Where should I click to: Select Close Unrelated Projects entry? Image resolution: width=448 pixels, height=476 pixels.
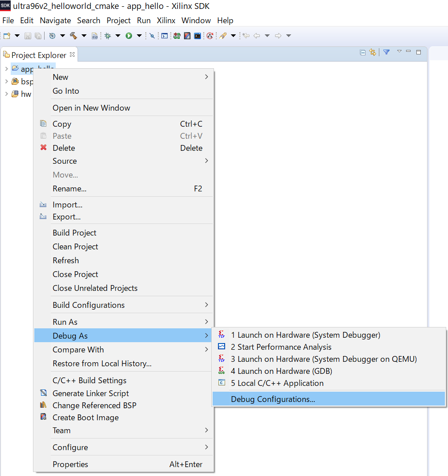[x=123, y=288]
